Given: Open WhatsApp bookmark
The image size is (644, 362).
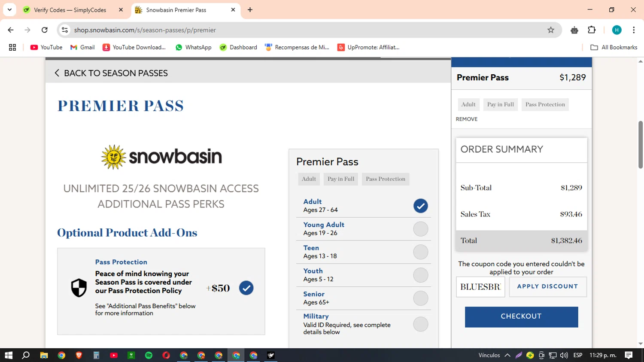Looking at the screenshot, I should [x=194, y=47].
